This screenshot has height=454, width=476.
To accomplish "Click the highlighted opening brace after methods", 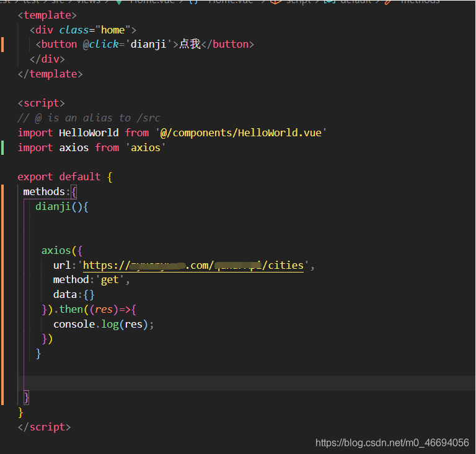I will point(74,191).
